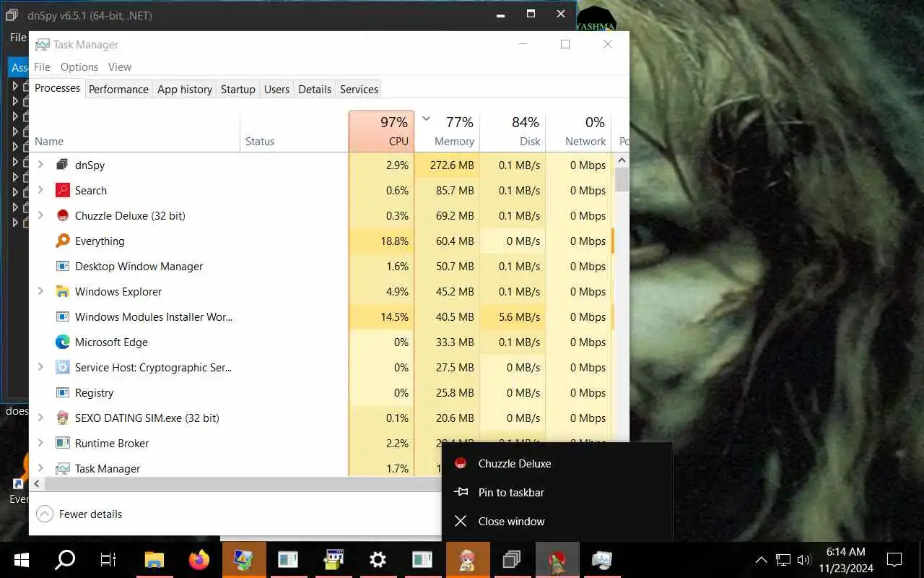924x578 pixels.
Task: Click the Desktop Window Manager process icon
Action: (62, 266)
